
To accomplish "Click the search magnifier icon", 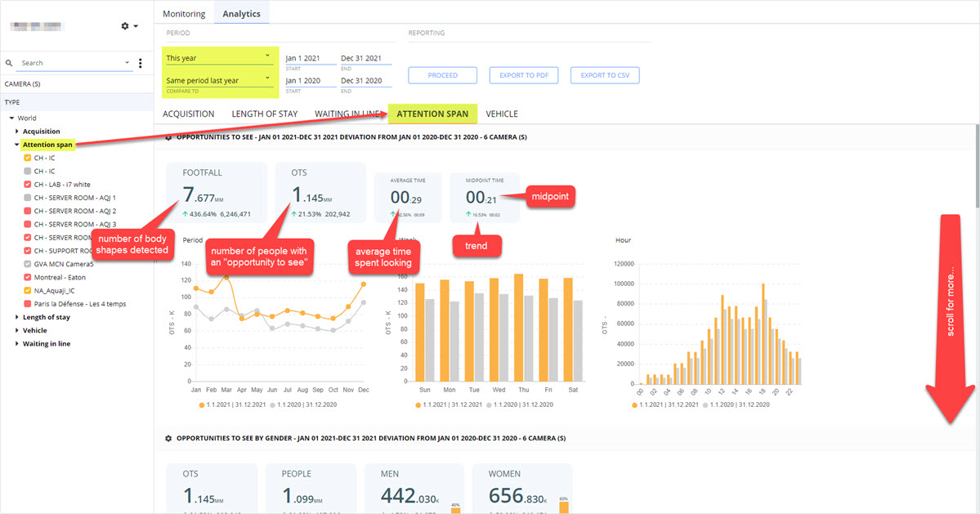I will pyautogui.click(x=9, y=63).
